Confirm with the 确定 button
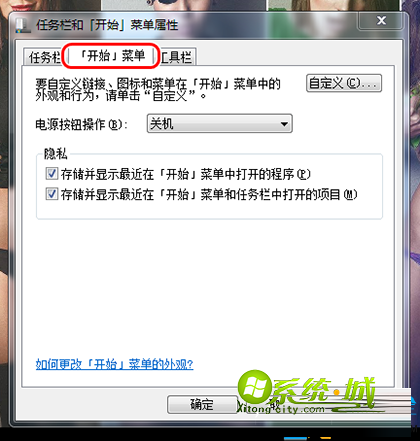Image resolution: width=420 pixels, height=441 pixels. pos(202,404)
